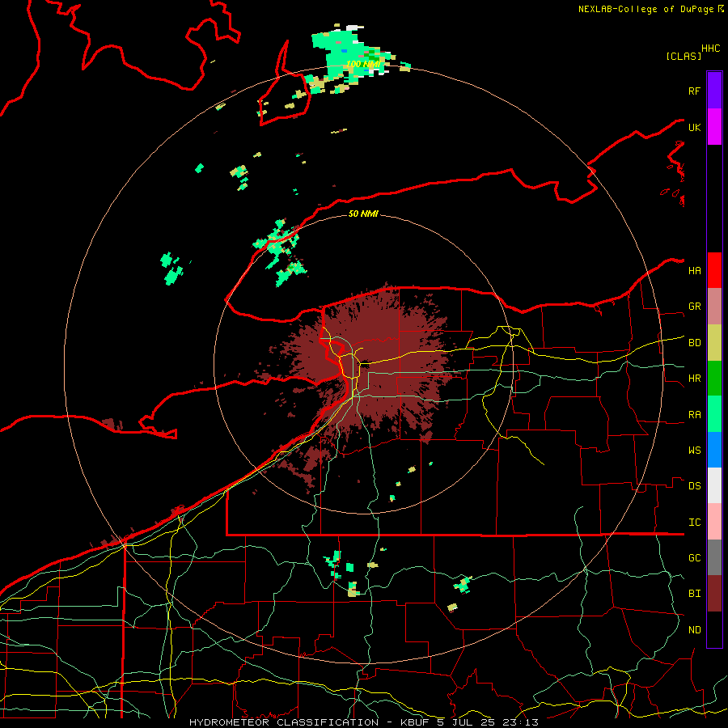Click the '5 JUL 25' date text
Viewport: 728px width, 728px height.
pyautogui.click(x=469, y=722)
